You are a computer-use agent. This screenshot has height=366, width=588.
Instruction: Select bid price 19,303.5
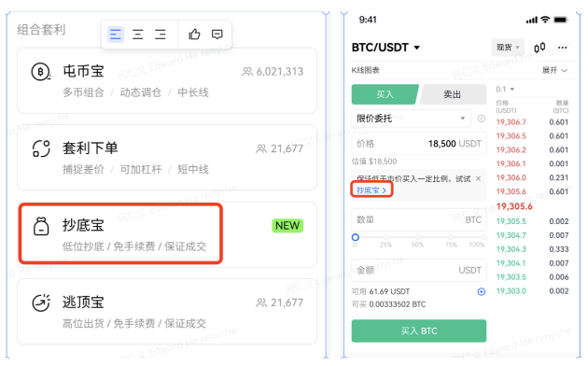pyautogui.click(x=511, y=277)
